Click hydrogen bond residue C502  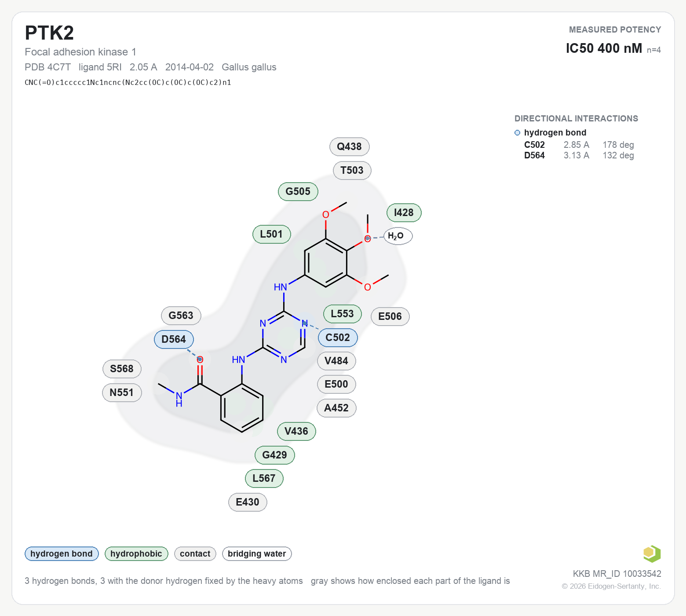click(x=338, y=337)
